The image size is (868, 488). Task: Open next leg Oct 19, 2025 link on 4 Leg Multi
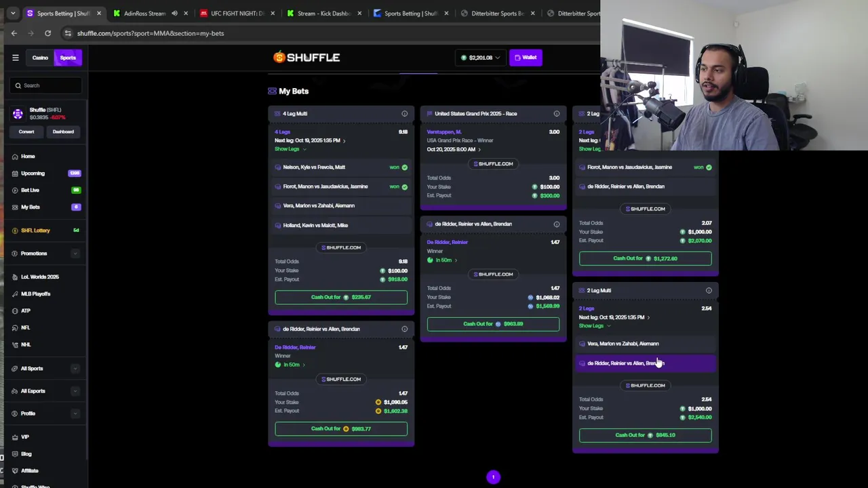(x=310, y=140)
